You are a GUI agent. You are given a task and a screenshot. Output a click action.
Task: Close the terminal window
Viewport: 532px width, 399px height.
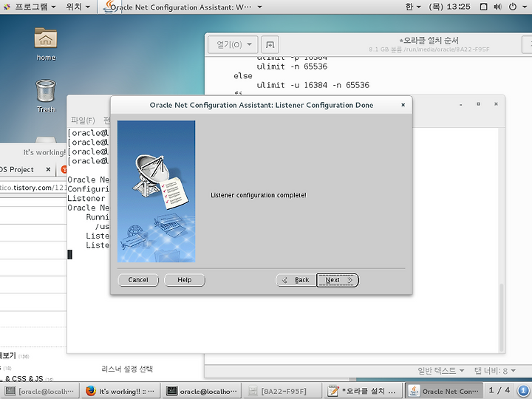[x=496, y=104]
